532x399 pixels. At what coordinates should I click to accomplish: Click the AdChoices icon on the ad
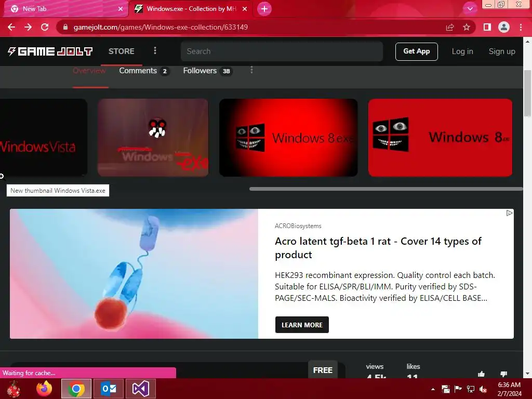509,212
